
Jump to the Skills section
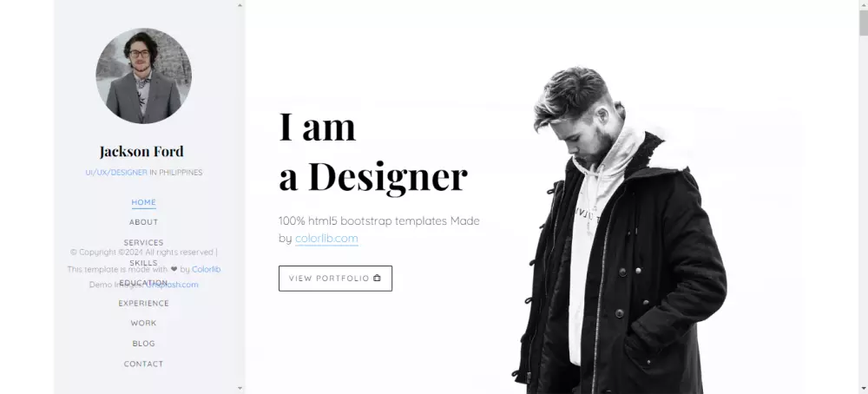[144, 263]
